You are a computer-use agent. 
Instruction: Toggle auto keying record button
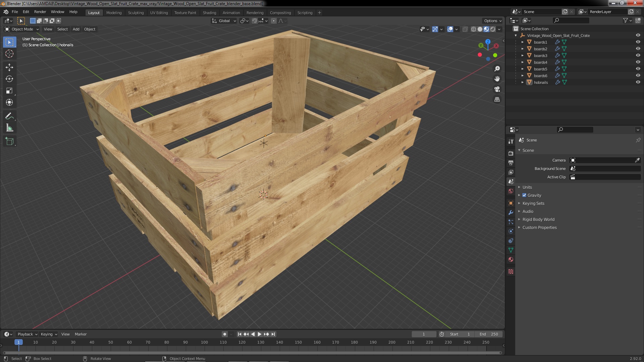(x=225, y=334)
